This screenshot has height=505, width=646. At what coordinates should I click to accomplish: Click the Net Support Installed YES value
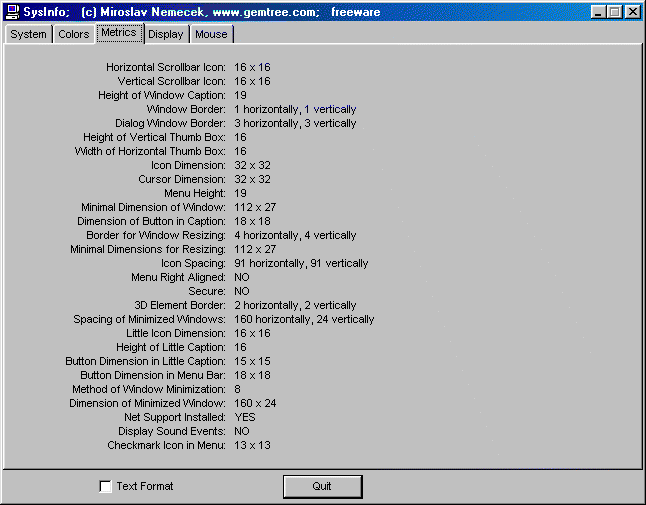[x=245, y=417]
